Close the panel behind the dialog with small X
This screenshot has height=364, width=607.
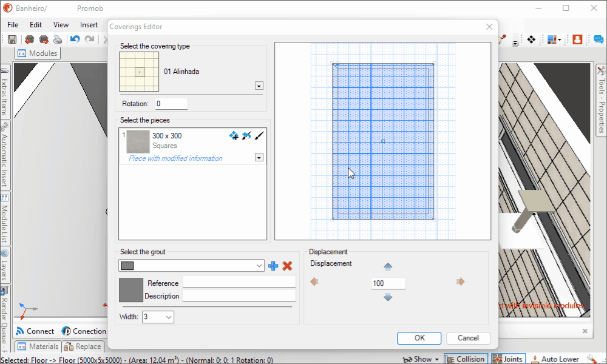(x=585, y=331)
